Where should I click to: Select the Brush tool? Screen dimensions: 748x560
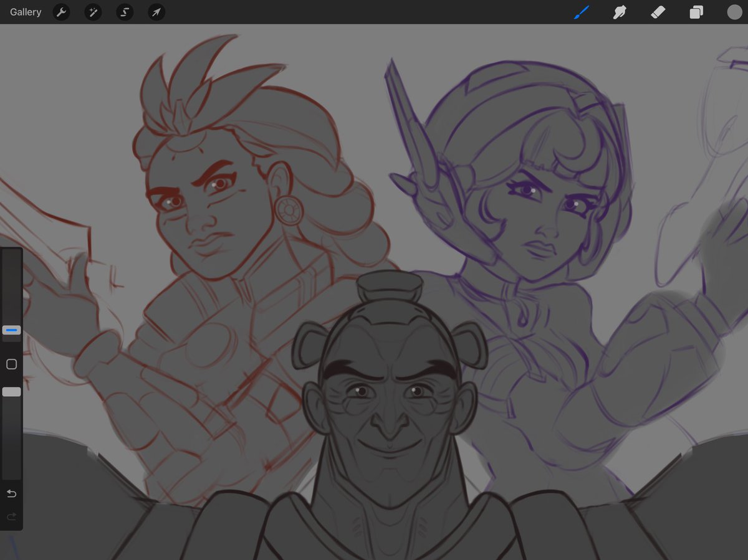(x=581, y=12)
